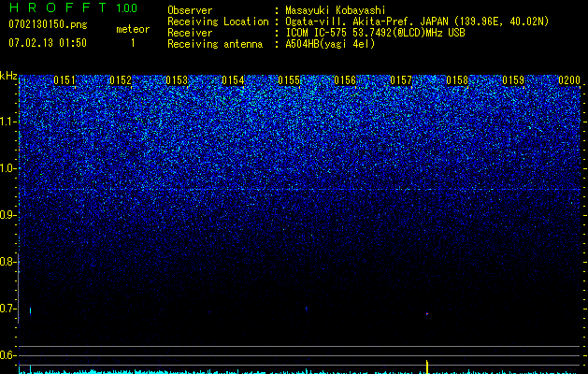
Task: Click the 'meteor' count label
Action: tap(133, 29)
